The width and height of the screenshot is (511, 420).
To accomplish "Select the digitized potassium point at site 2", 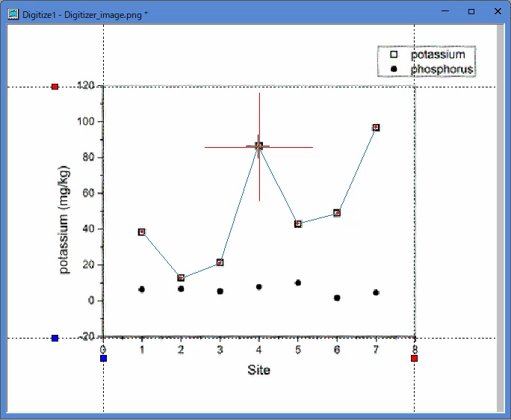I will 181,278.
